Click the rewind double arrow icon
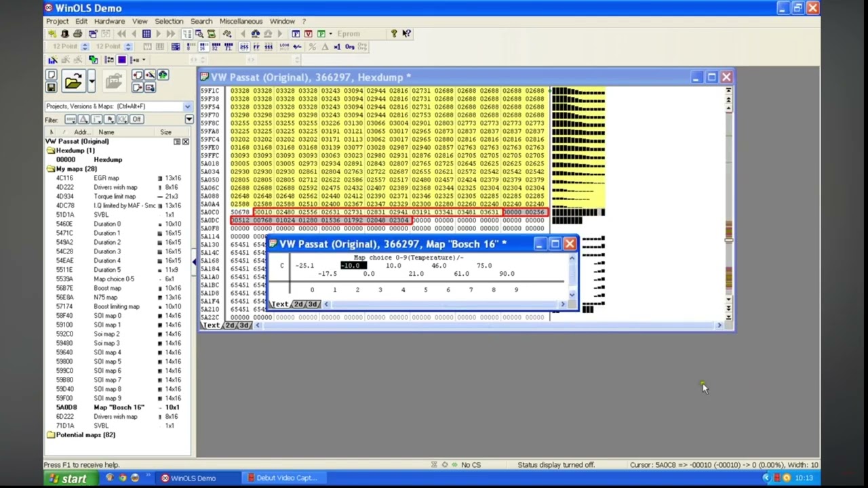868x488 pixels. [x=121, y=34]
